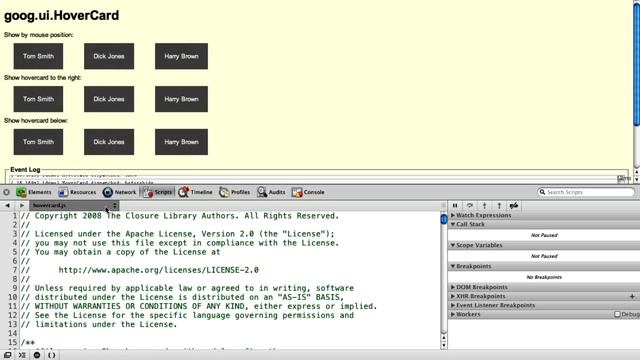640x360 pixels.
Task: Add a new XHR breakpoint
Action: point(632,296)
